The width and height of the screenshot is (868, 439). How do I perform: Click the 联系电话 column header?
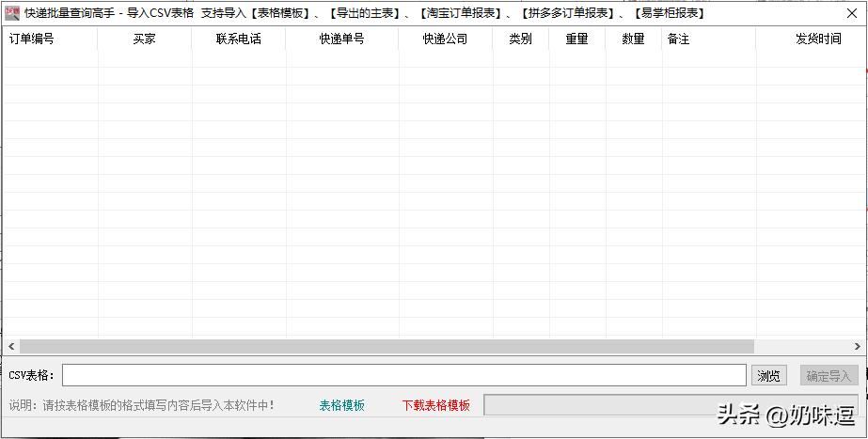(239, 39)
